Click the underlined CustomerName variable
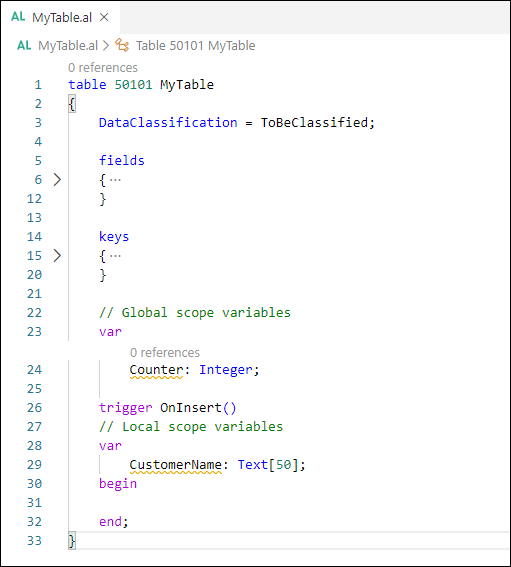Image resolution: width=511 pixels, height=567 pixels. [175, 465]
